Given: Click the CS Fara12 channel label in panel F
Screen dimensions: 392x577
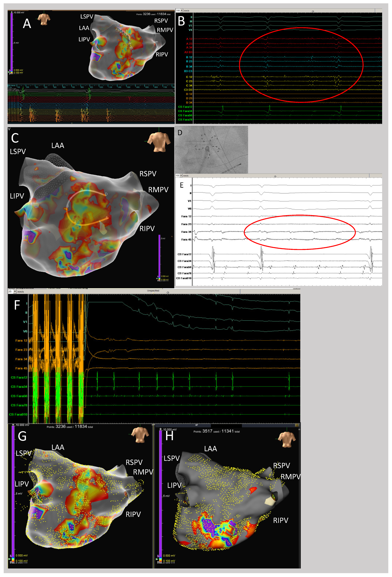Looking at the screenshot, I should coord(19,377).
